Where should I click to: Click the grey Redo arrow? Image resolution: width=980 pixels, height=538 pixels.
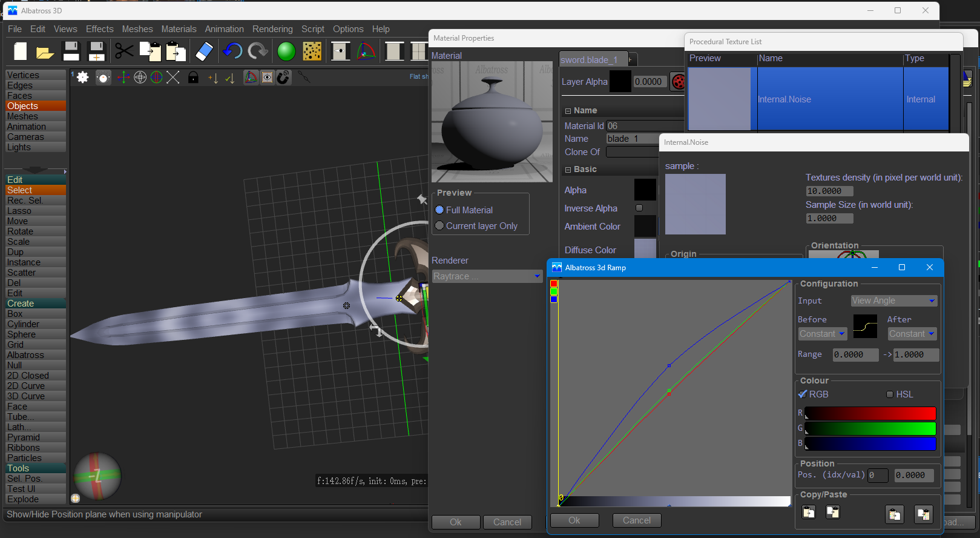coord(258,51)
